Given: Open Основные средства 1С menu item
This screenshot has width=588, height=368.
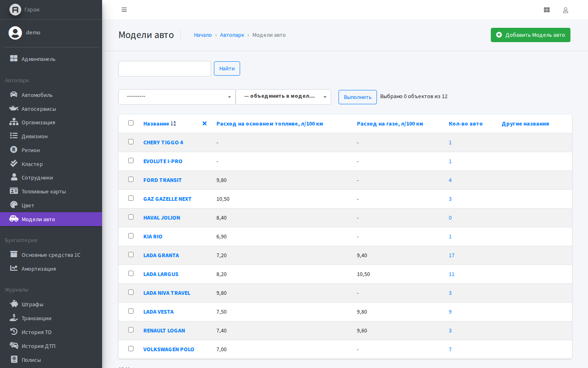Looking at the screenshot, I should click(51, 255).
